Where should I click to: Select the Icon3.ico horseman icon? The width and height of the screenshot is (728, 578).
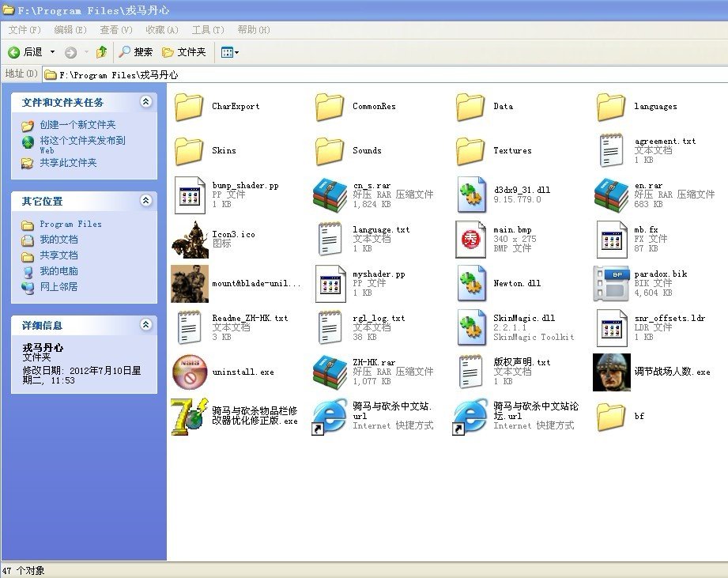[190, 239]
